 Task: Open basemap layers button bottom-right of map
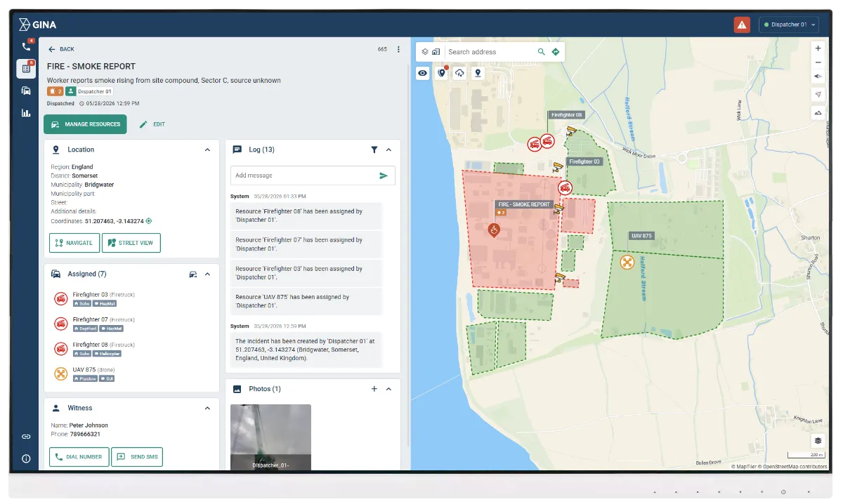pyautogui.click(x=818, y=441)
